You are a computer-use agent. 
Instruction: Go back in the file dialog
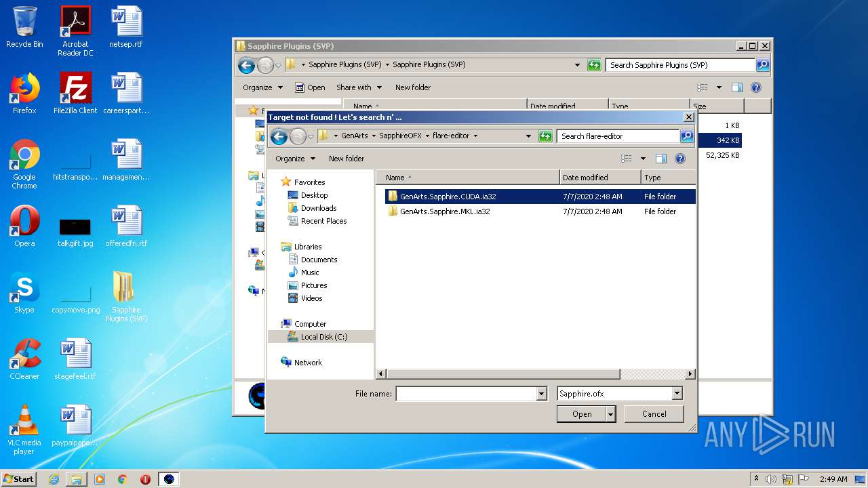[279, 136]
